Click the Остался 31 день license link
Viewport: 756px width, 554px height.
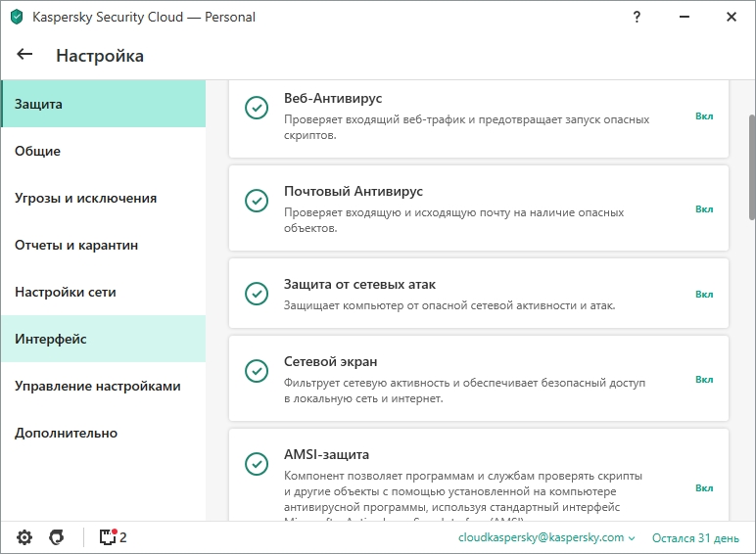point(695,537)
